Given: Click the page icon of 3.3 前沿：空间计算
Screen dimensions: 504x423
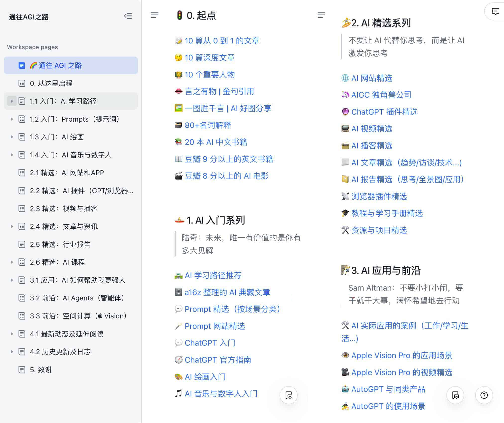Looking at the screenshot, I should 22,316.
